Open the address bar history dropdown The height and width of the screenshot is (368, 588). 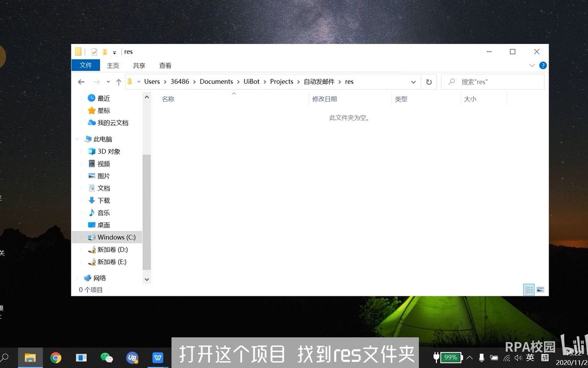(413, 82)
